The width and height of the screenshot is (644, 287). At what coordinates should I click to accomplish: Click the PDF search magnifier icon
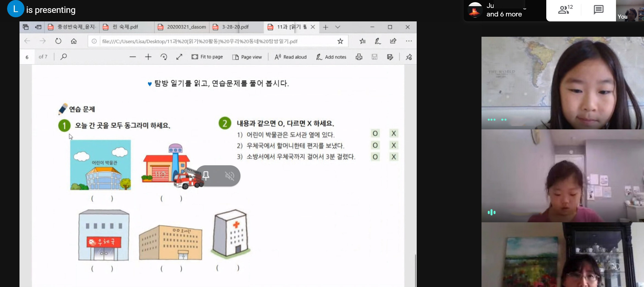[64, 57]
